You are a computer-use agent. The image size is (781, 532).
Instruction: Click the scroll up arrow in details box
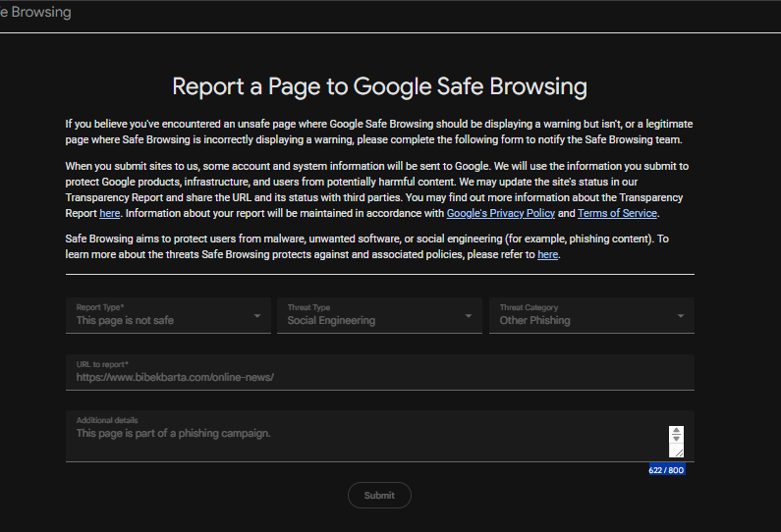click(676, 431)
